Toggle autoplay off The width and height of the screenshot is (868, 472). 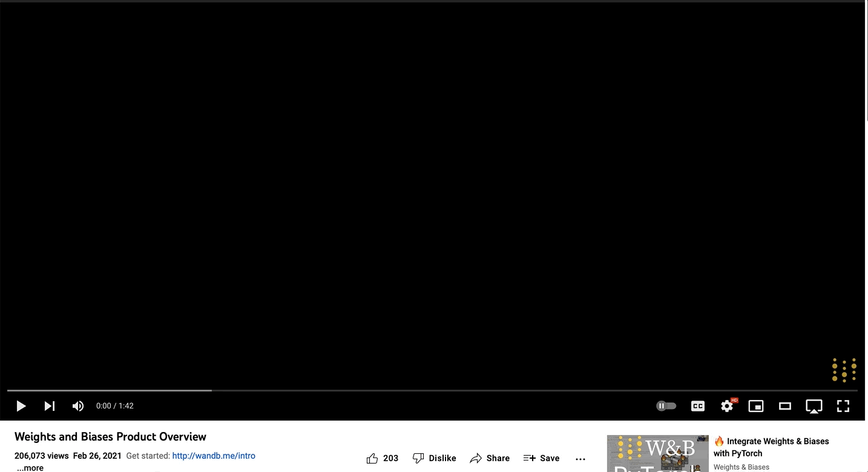[666, 405]
